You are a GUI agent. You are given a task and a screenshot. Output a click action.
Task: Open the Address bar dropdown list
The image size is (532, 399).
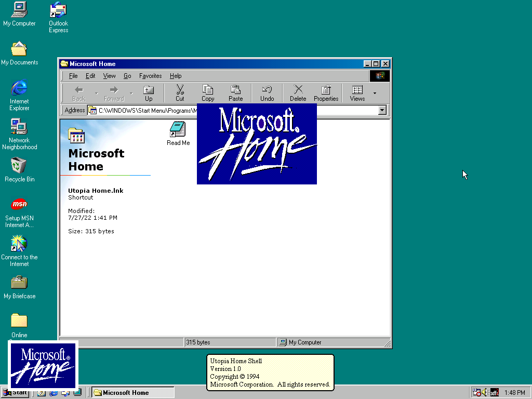coord(382,110)
